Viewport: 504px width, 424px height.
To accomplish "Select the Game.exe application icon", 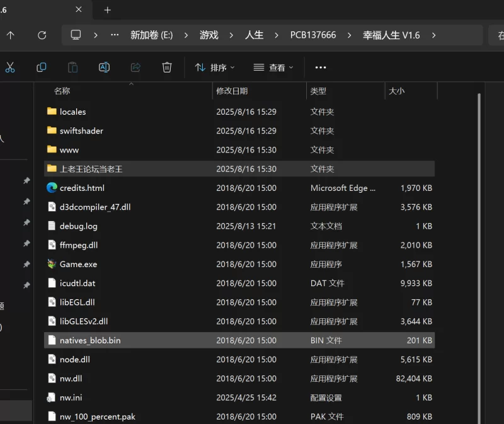I will [x=52, y=264].
